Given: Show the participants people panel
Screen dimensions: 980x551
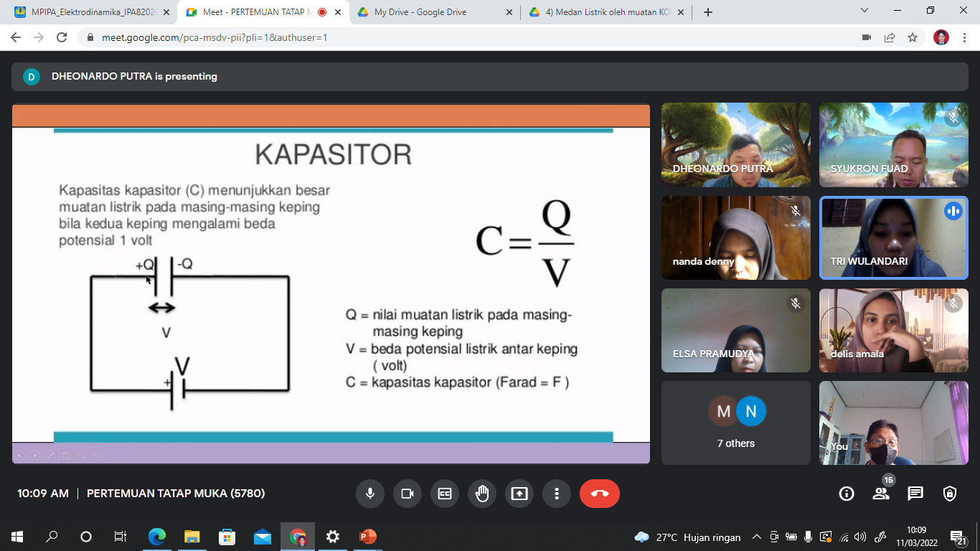Looking at the screenshot, I should pos(881,494).
